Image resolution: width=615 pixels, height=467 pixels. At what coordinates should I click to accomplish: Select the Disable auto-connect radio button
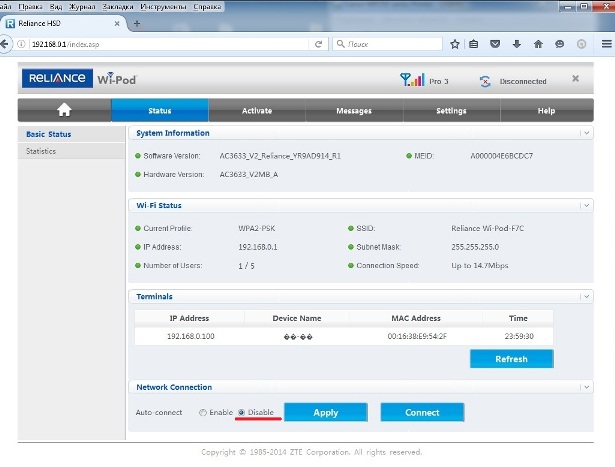[241, 412]
